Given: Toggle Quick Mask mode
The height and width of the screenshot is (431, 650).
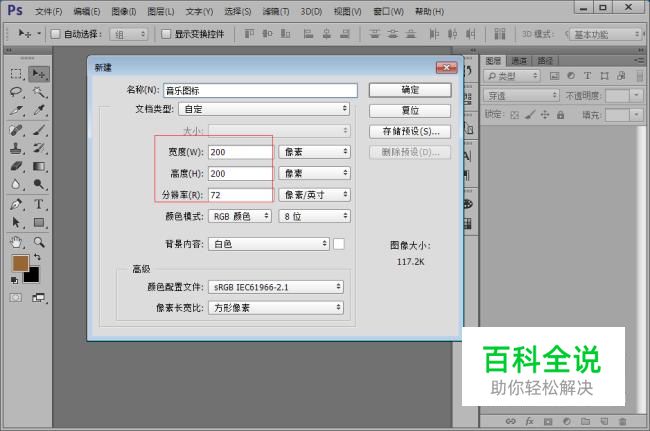Looking at the screenshot, I should click(16, 298).
